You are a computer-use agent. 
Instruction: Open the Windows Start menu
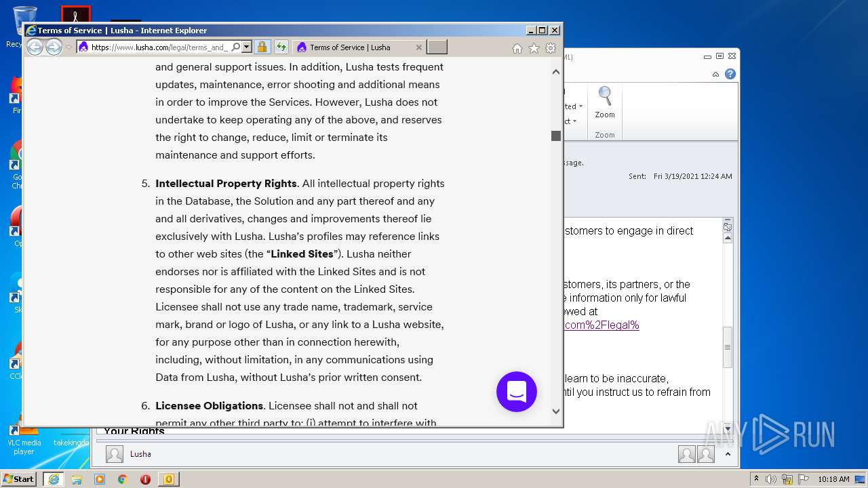pos(18,479)
